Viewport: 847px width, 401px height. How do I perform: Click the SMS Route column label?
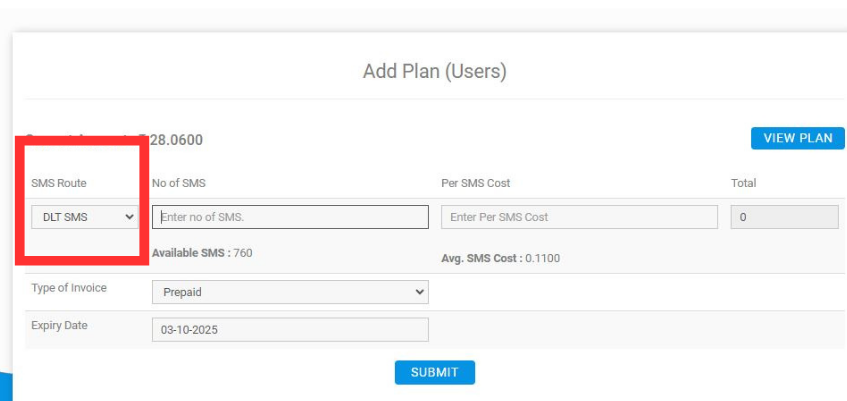(59, 183)
